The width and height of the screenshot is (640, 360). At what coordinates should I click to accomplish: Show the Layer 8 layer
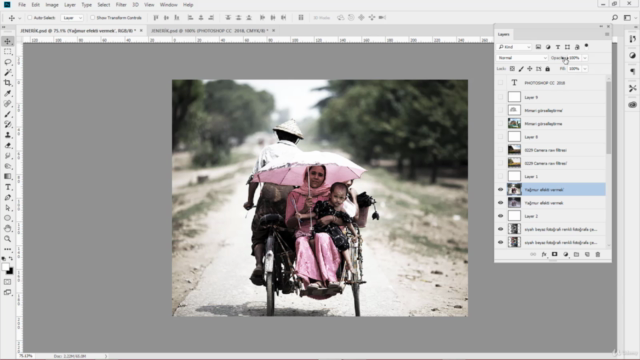500,137
